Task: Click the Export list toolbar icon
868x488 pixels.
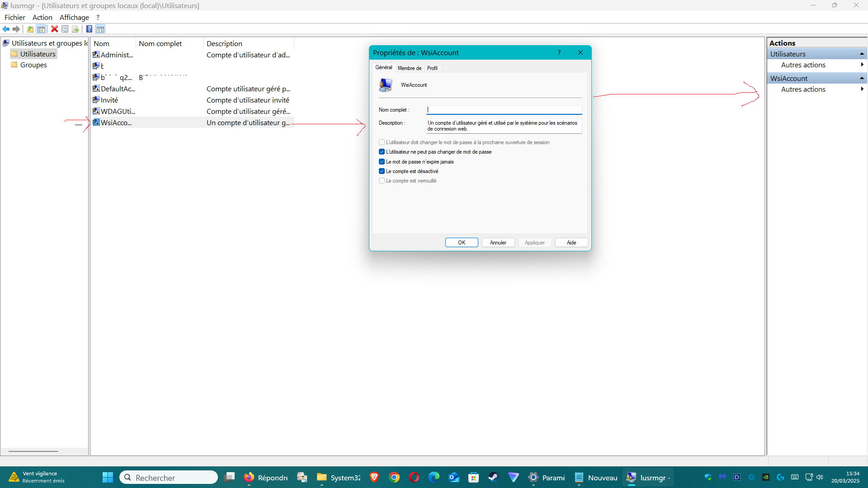Action: pos(75,29)
